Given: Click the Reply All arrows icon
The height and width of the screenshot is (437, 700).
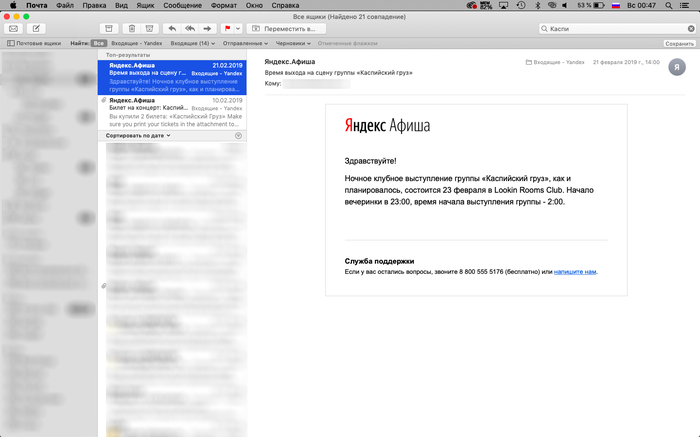Looking at the screenshot, I should point(189,29).
